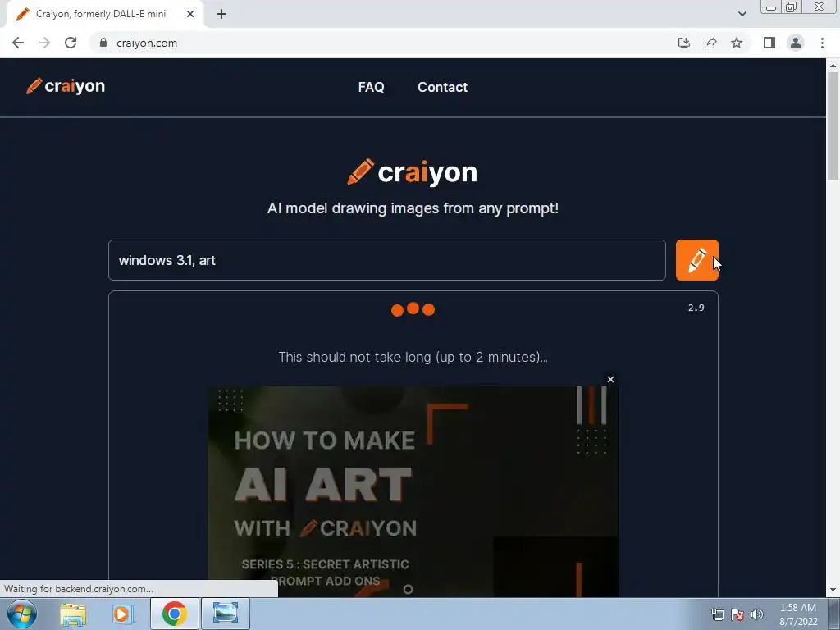The width and height of the screenshot is (840, 630).
Task: Click the large craiyon logo above the prompt
Action: (x=412, y=172)
